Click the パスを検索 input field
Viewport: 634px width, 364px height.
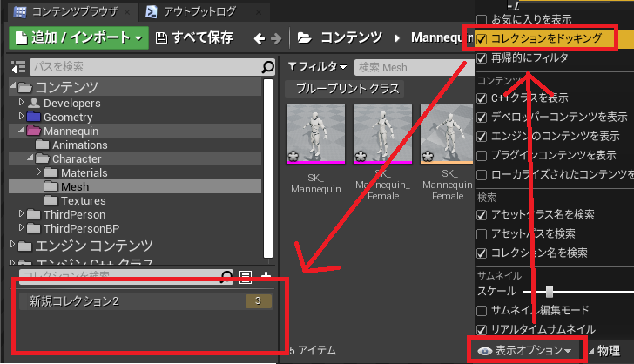[152, 67]
